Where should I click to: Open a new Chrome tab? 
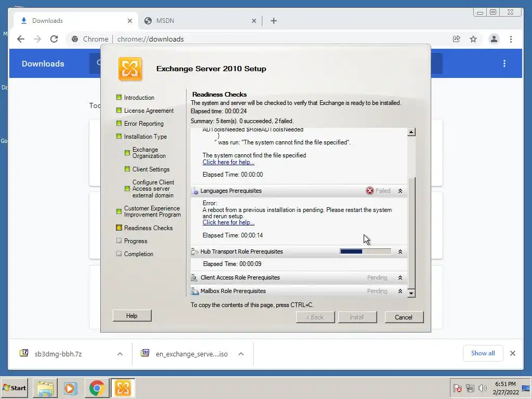pos(274,21)
